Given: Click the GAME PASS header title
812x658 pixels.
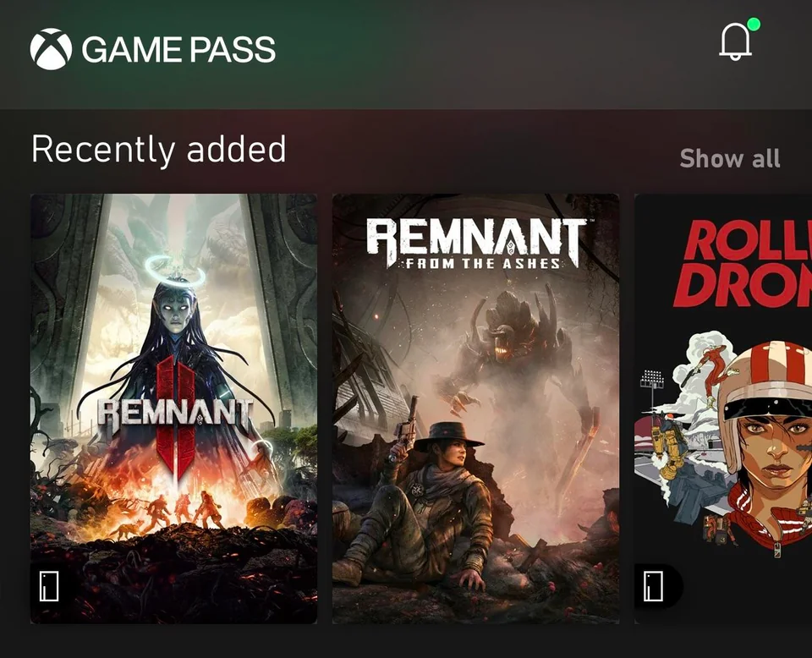Looking at the screenshot, I should pyautogui.click(x=178, y=50).
